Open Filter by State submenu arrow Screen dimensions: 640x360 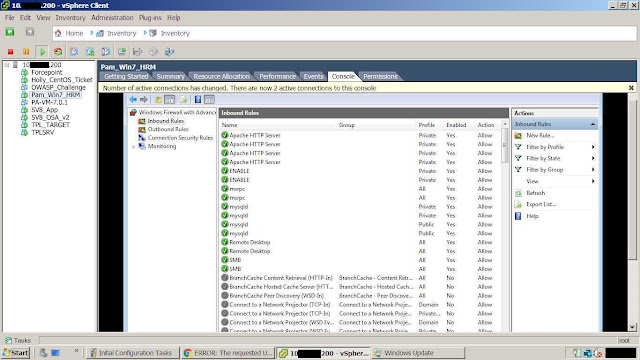coord(593,158)
